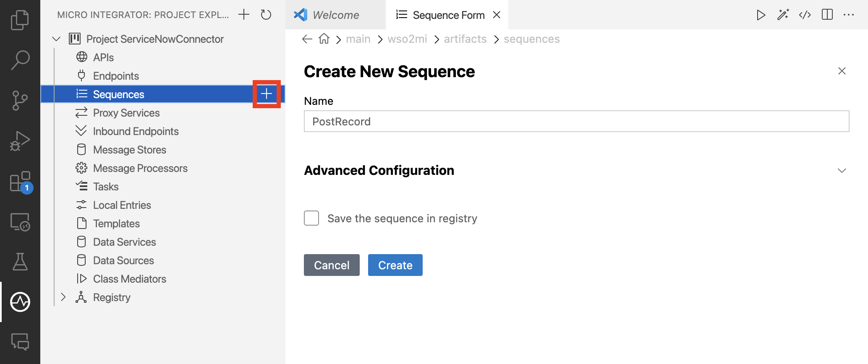
Task: Open the Extensions view with badge
Action: (21, 182)
